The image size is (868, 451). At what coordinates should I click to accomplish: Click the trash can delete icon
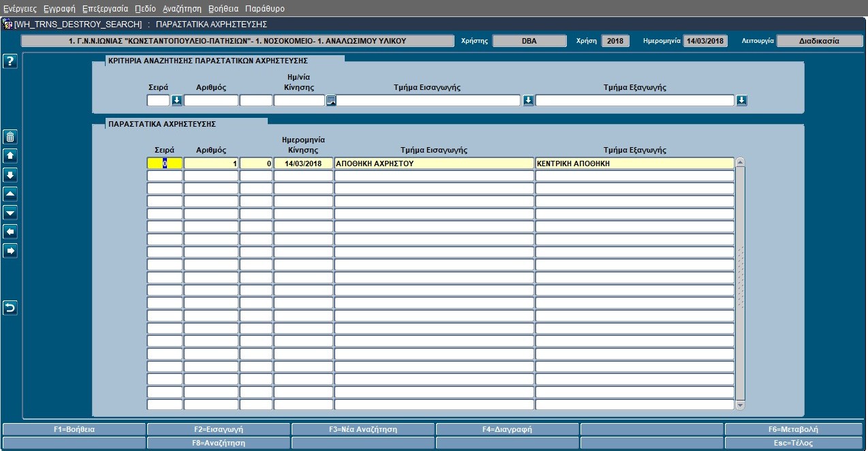click(x=10, y=136)
